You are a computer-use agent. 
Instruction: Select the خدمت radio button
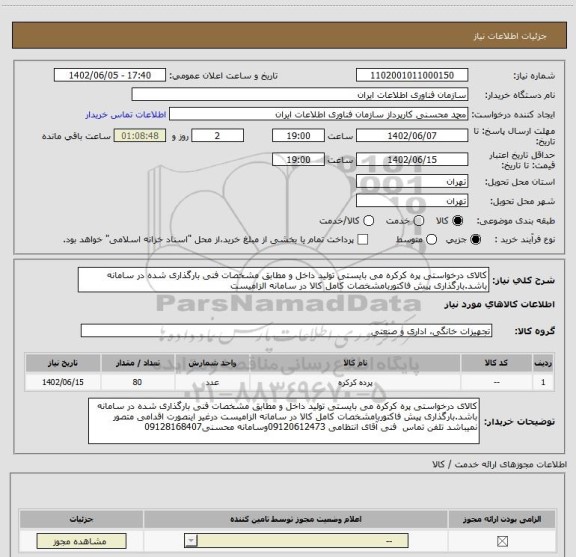[419, 220]
